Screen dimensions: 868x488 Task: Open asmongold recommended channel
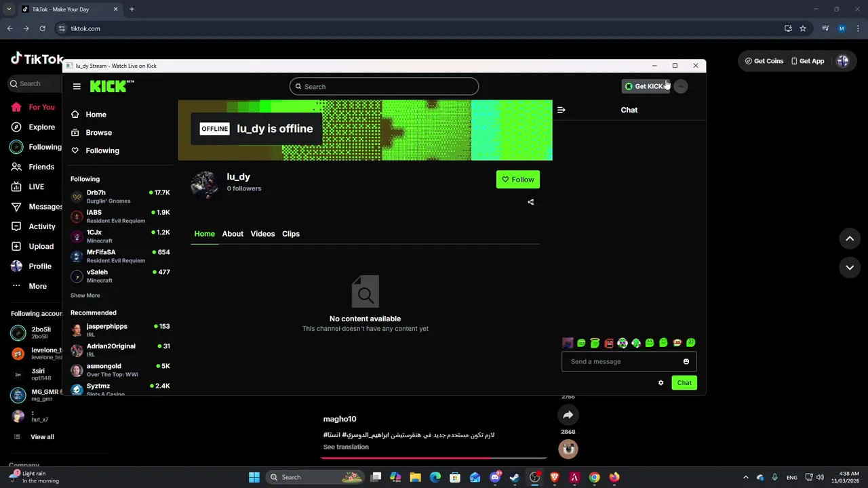[x=119, y=369]
